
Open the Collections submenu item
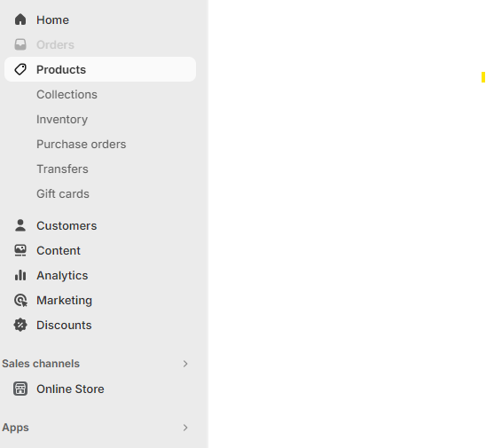(67, 94)
